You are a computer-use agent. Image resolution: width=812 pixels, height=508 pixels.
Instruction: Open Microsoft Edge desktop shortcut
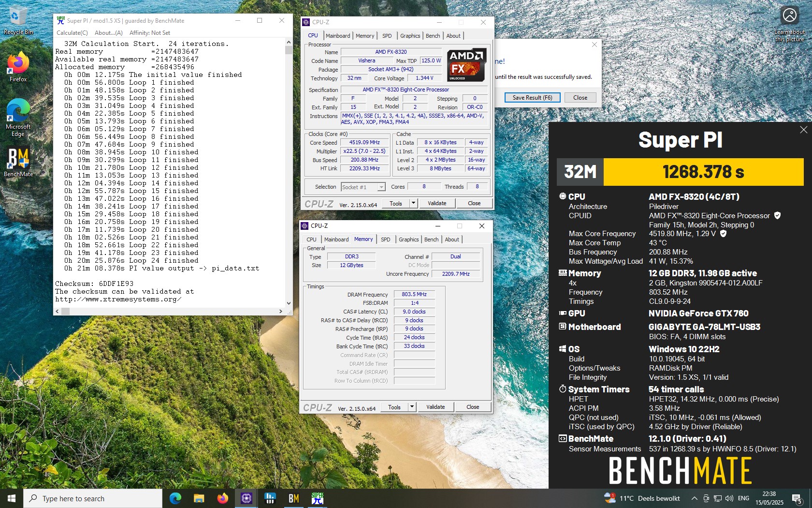coord(18,118)
